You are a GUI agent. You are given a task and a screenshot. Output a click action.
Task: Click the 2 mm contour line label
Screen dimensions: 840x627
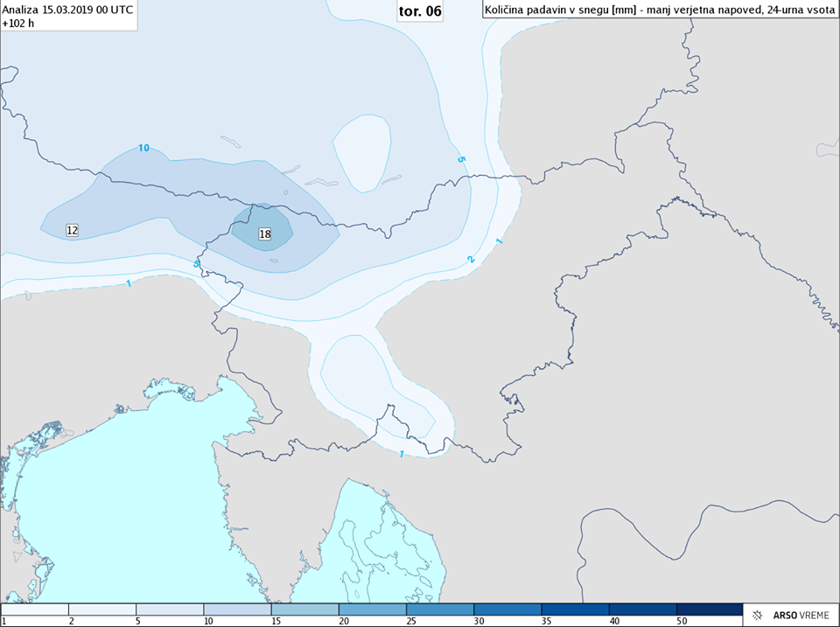coord(471,259)
